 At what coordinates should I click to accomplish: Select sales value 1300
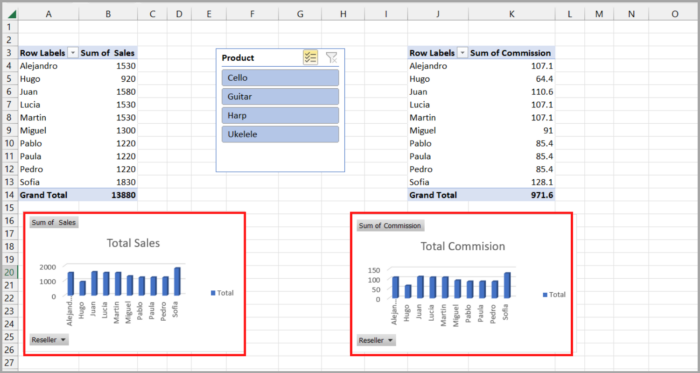click(108, 130)
